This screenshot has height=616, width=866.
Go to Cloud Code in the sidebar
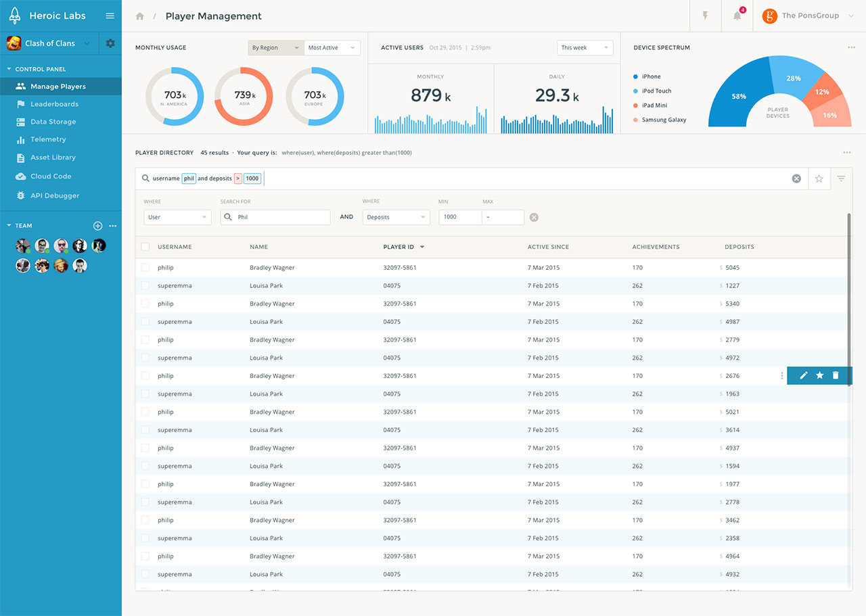coord(51,176)
